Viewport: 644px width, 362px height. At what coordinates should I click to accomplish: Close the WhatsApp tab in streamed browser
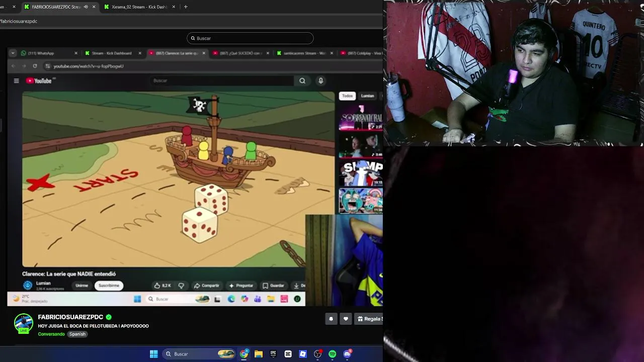(76, 53)
